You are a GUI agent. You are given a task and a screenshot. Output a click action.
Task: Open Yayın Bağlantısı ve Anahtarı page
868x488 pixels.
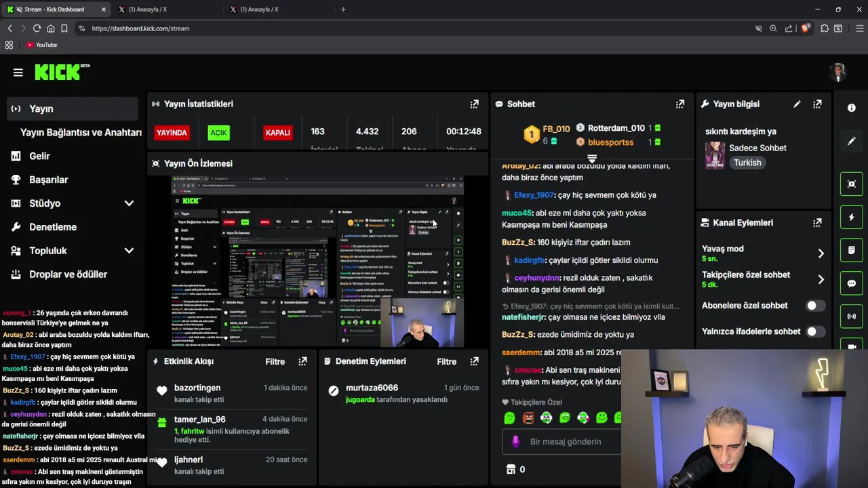click(x=81, y=132)
